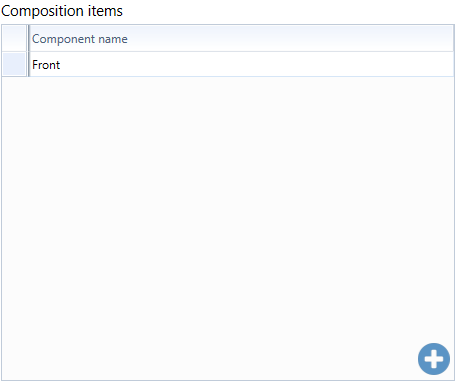Click the word Composition in the title

42,11
